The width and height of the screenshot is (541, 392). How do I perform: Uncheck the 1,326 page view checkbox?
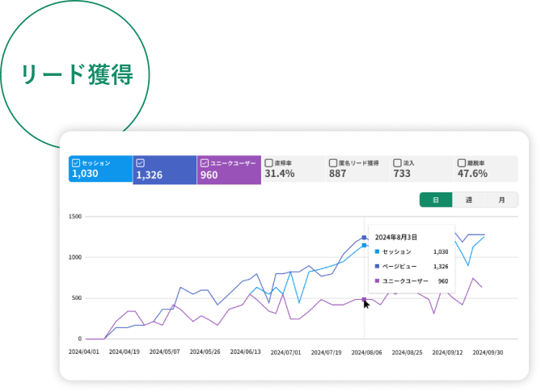pyautogui.click(x=140, y=162)
